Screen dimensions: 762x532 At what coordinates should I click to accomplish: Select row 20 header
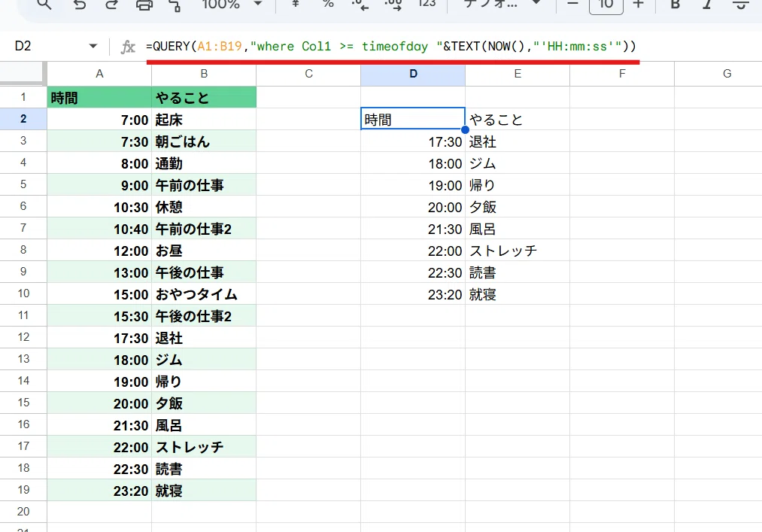(x=23, y=512)
